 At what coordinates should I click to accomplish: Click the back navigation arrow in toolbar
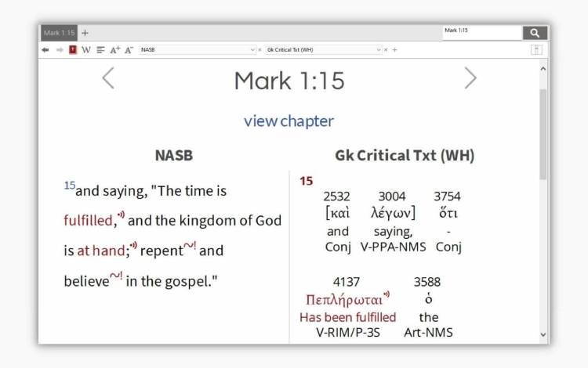pos(45,49)
